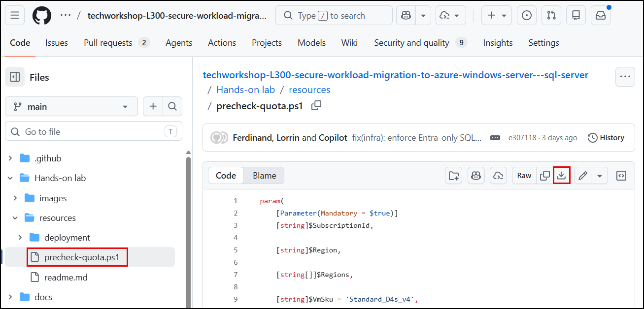Expand the deployment folder chevron
Image resolution: width=644 pixels, height=309 pixels.
click(20, 238)
